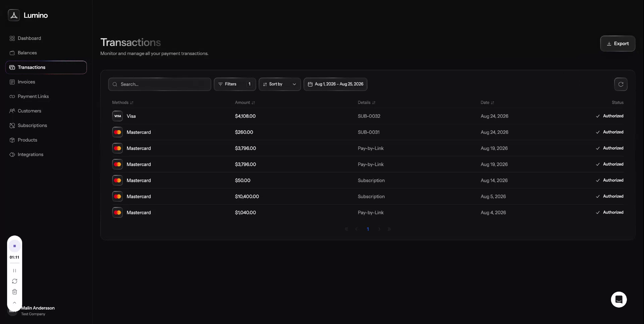The width and height of the screenshot is (644, 324).
Task: Go to Subscriptions page
Action: coord(46,125)
